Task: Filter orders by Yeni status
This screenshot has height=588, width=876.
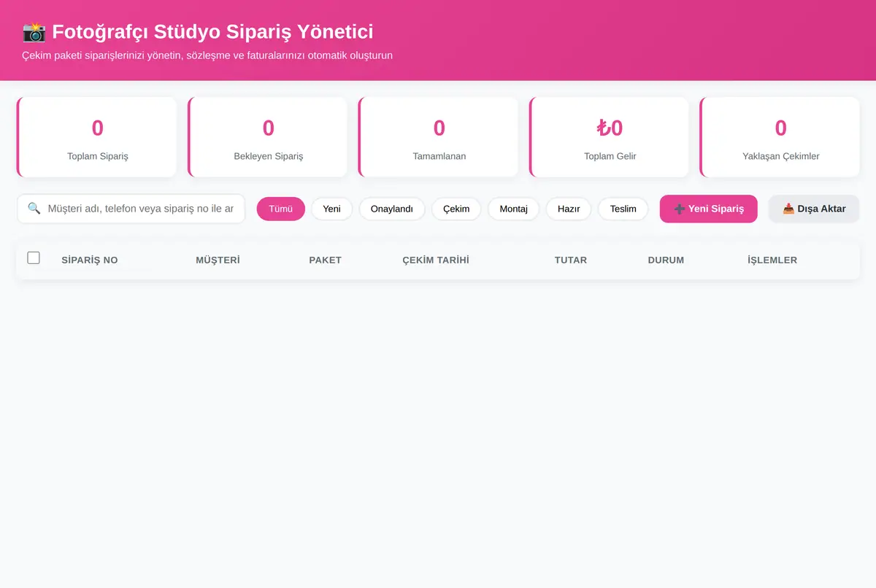Action: point(332,209)
